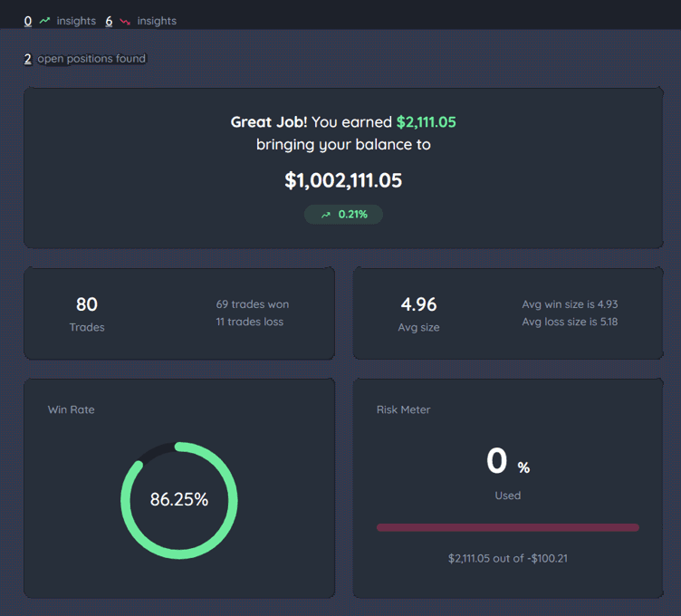The width and height of the screenshot is (681, 616).
Task: Click 'insights' label next to green icon
Action: coord(76,21)
